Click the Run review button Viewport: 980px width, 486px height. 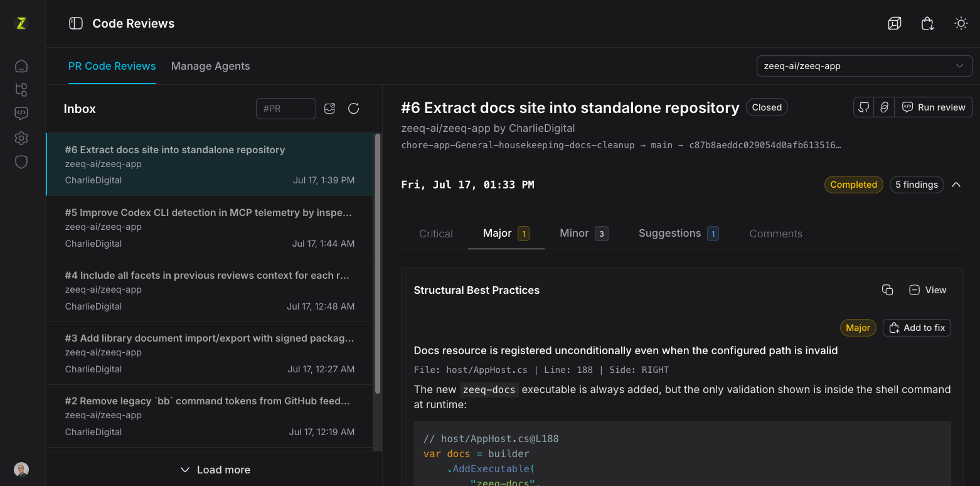click(934, 107)
